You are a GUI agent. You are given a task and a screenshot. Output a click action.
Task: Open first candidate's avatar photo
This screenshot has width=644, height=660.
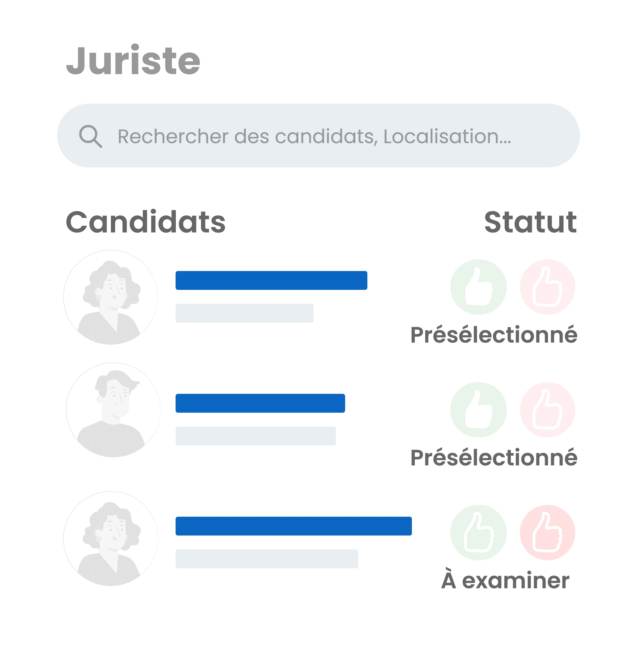(111, 297)
